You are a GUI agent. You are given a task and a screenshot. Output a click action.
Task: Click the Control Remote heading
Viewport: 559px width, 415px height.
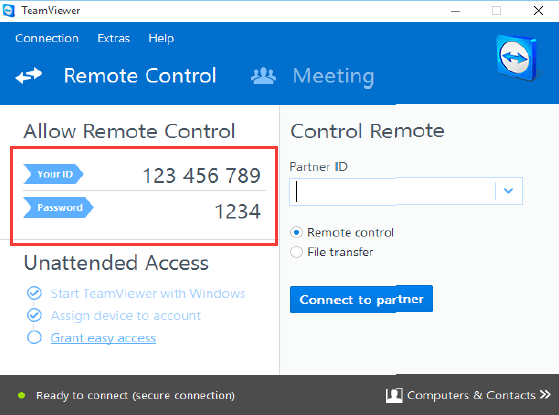click(x=368, y=131)
